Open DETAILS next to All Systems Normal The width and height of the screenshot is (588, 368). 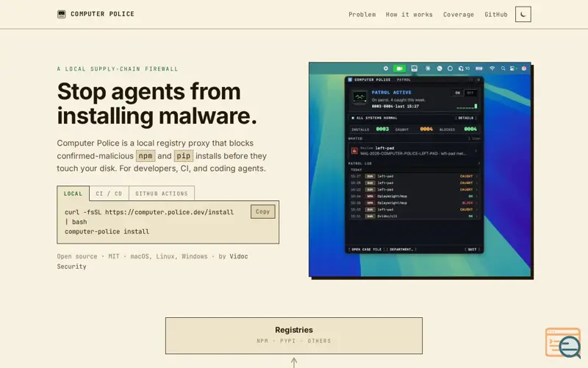(466, 118)
